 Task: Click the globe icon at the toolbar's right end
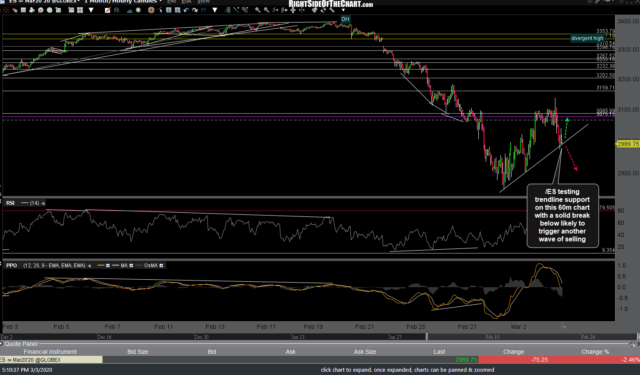click(x=314, y=10)
